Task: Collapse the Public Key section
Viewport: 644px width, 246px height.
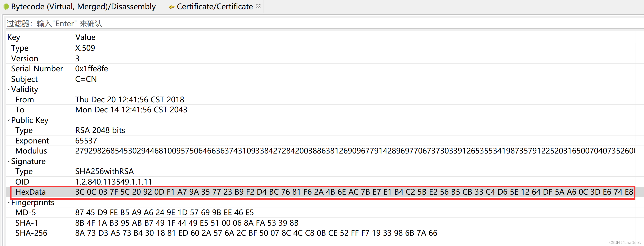Action: pyautogui.click(x=9, y=120)
